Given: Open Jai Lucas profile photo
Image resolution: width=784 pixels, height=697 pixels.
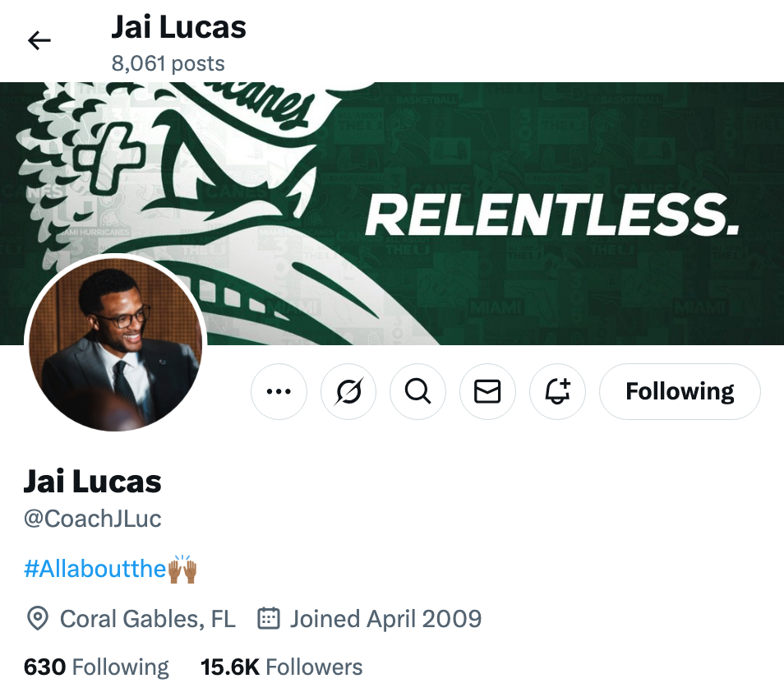Looking at the screenshot, I should (x=116, y=343).
